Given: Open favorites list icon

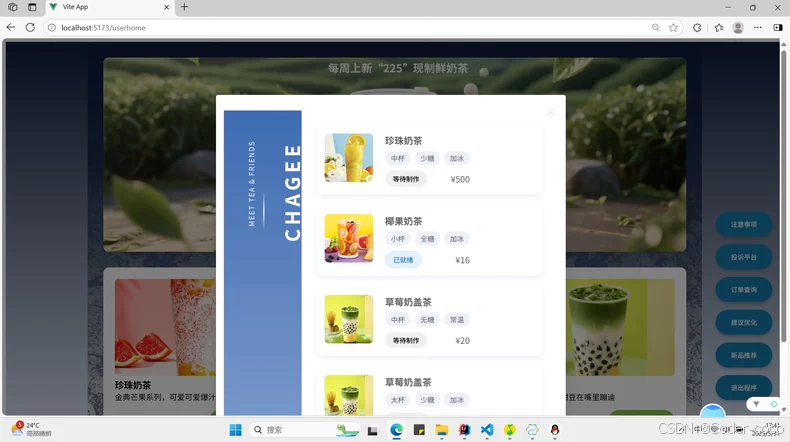Looking at the screenshot, I should click(x=719, y=28).
